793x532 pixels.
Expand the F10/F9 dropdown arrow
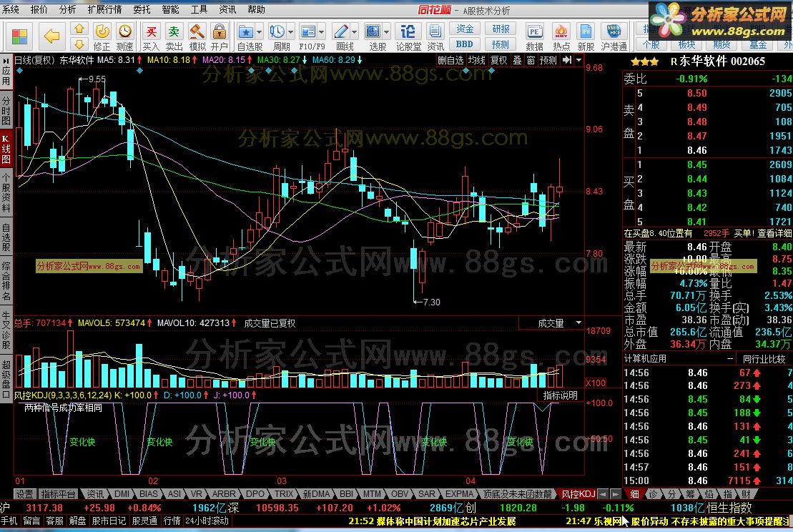tap(322, 32)
